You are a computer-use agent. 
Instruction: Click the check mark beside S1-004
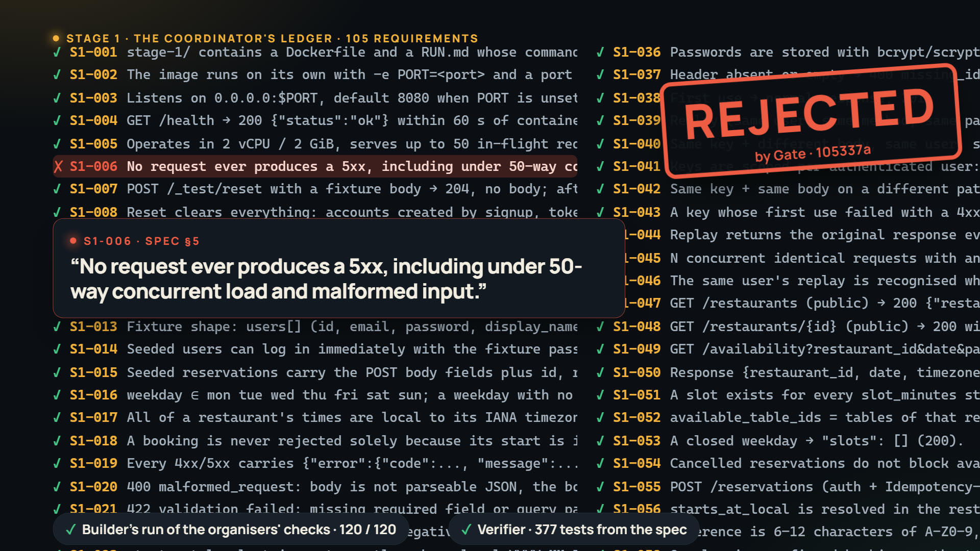click(x=57, y=120)
